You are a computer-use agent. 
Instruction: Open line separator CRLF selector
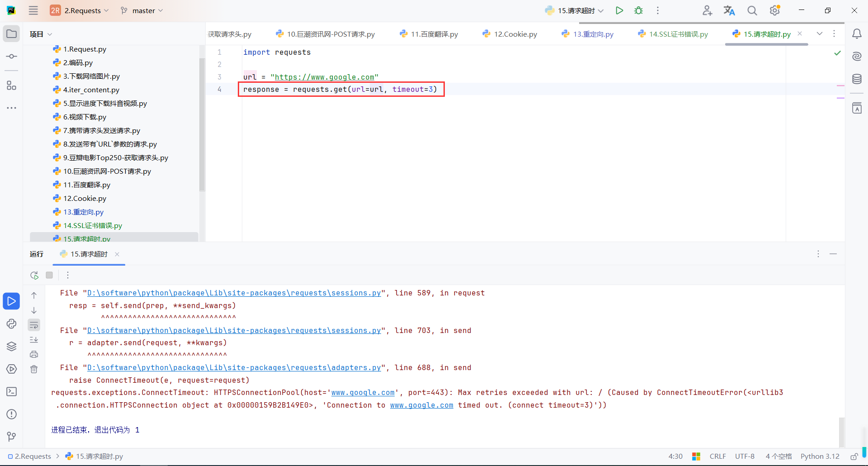(x=717, y=456)
